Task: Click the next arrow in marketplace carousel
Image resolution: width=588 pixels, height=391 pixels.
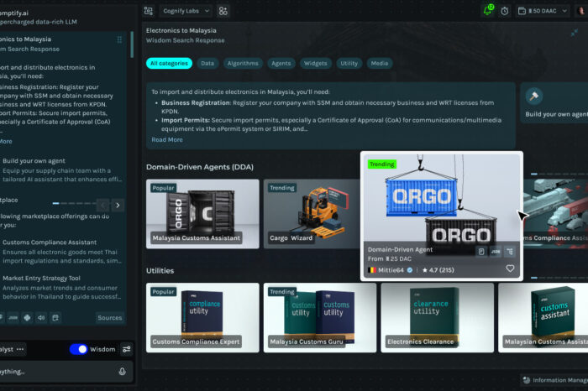Action: coord(118,205)
